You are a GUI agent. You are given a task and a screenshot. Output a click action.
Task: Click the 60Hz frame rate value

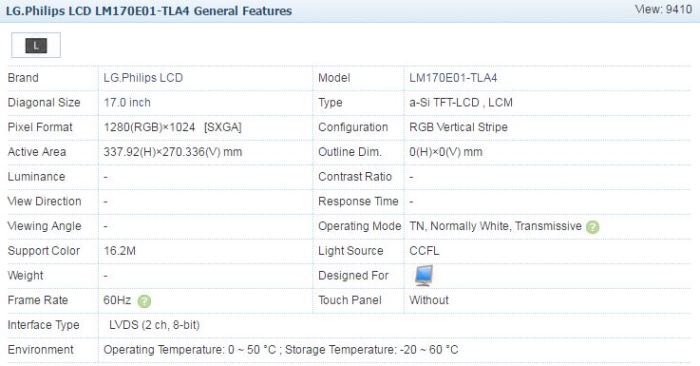click(x=117, y=300)
